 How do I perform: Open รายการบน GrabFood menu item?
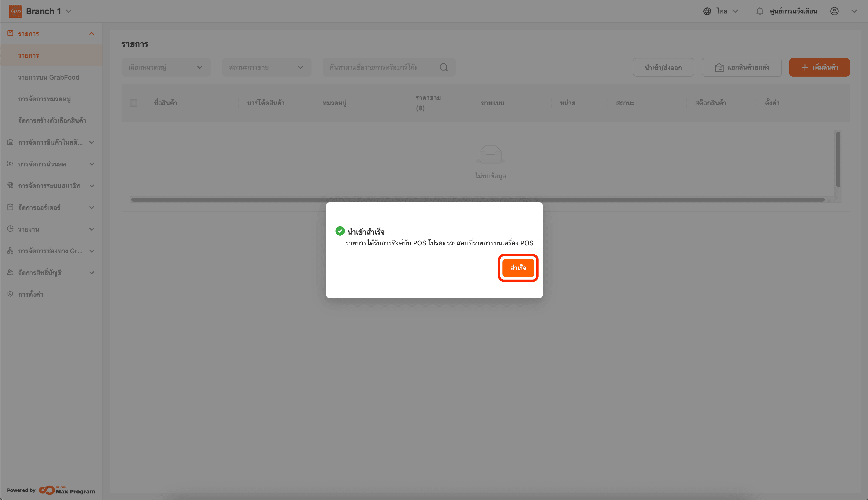(48, 77)
